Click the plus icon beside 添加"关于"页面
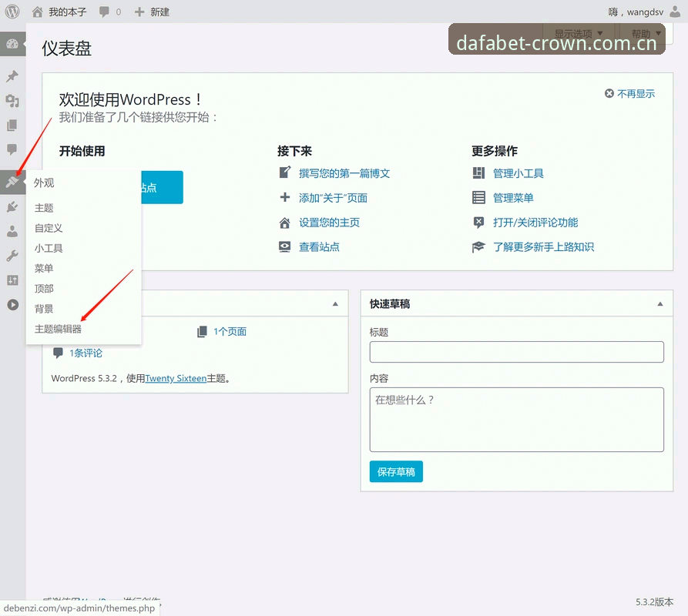This screenshot has height=616, width=688. [285, 197]
